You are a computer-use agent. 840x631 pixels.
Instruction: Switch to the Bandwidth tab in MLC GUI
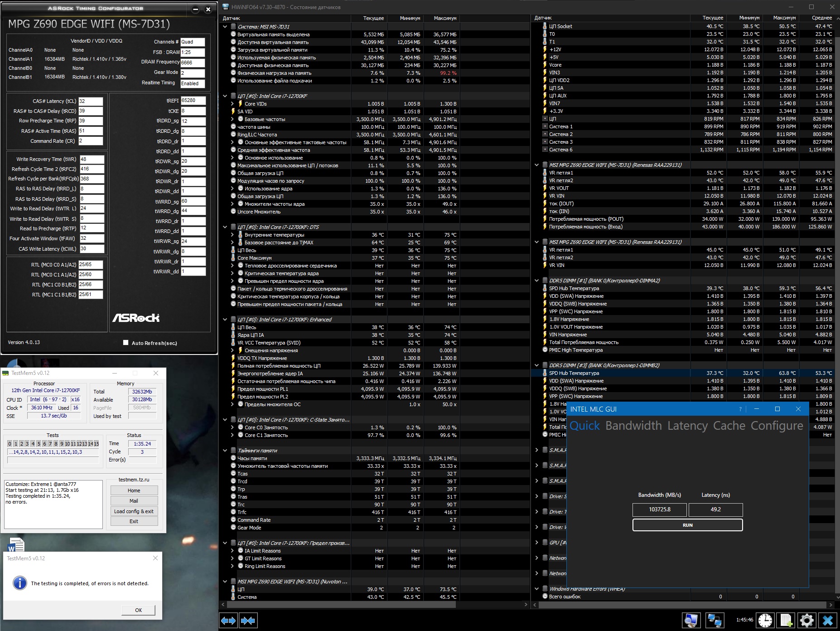coord(633,426)
